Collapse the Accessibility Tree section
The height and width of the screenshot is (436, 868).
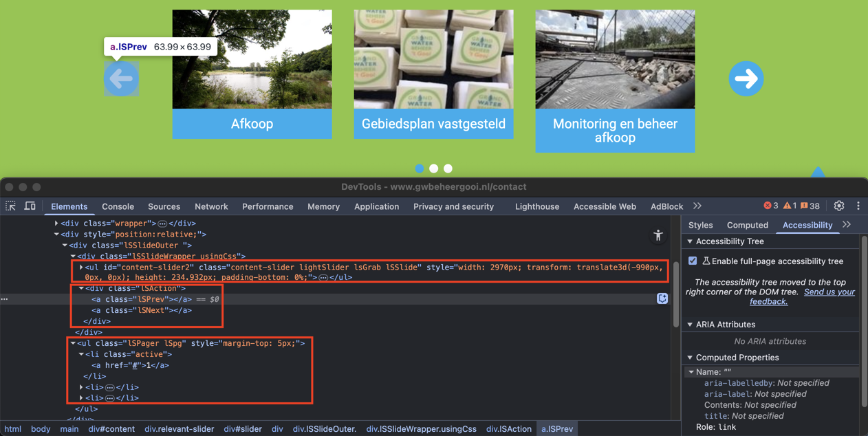(690, 242)
